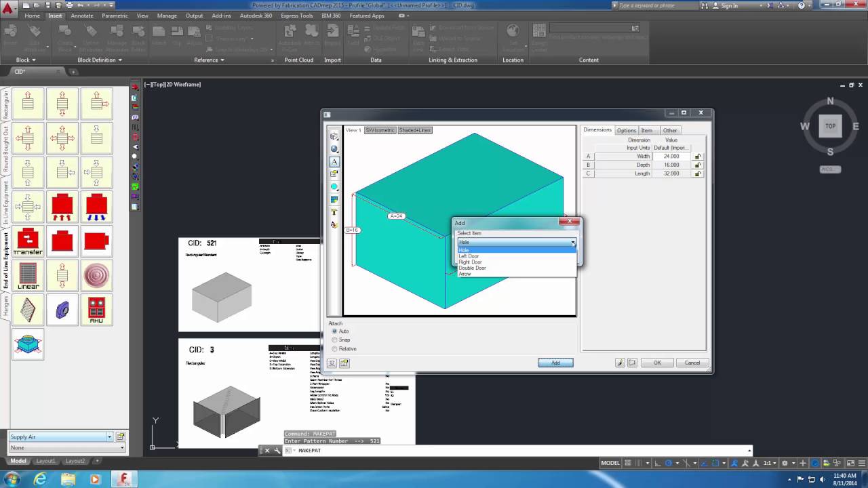868x488 pixels.
Task: Select the Linear diffuser icon
Action: pyautogui.click(x=28, y=276)
